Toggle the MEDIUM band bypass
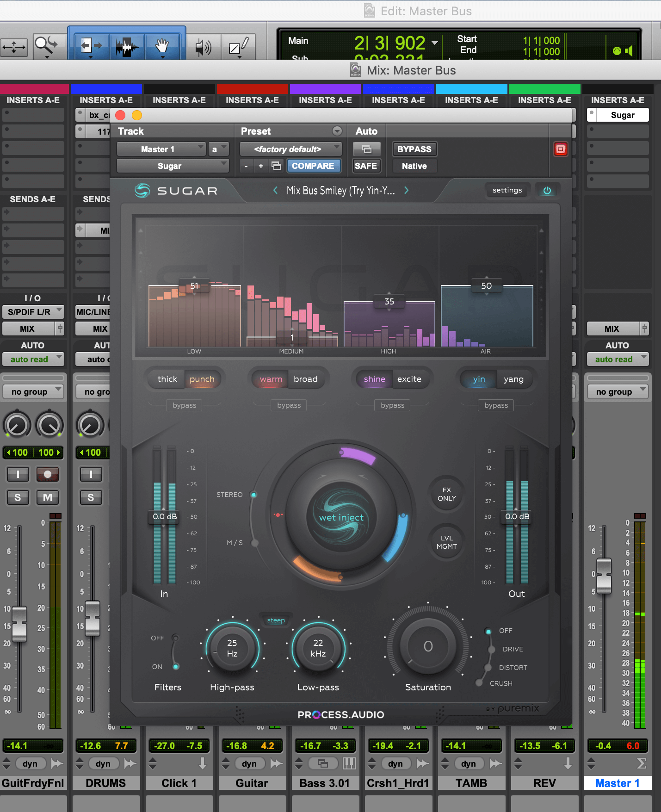This screenshot has width=661, height=812. (x=289, y=405)
